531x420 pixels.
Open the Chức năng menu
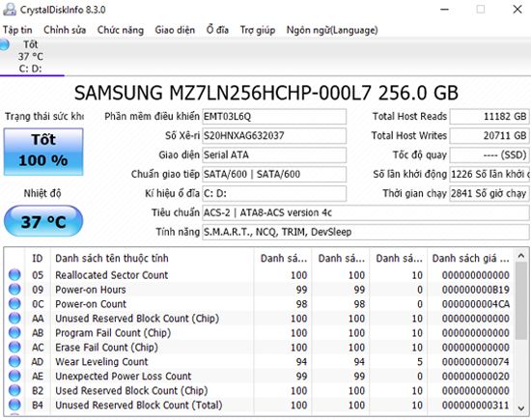tap(121, 30)
